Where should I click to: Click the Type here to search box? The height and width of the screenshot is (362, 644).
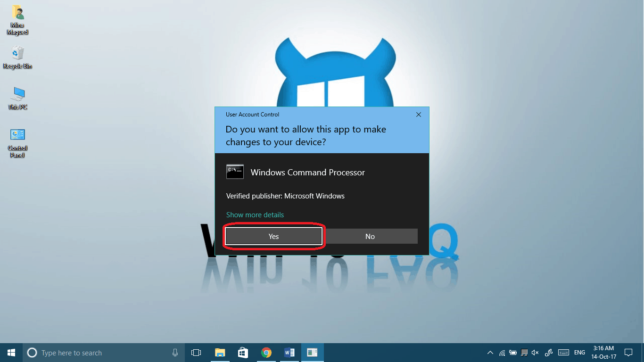click(x=103, y=353)
